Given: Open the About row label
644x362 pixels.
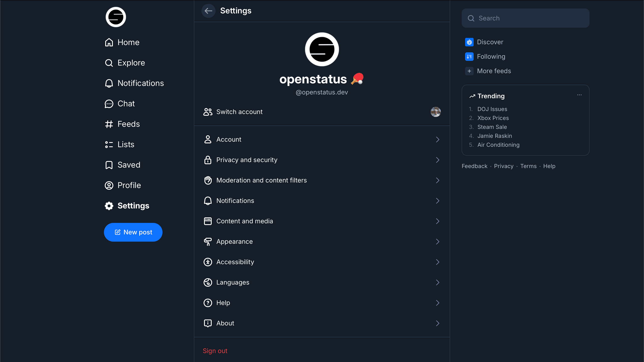Looking at the screenshot, I should 225,323.
